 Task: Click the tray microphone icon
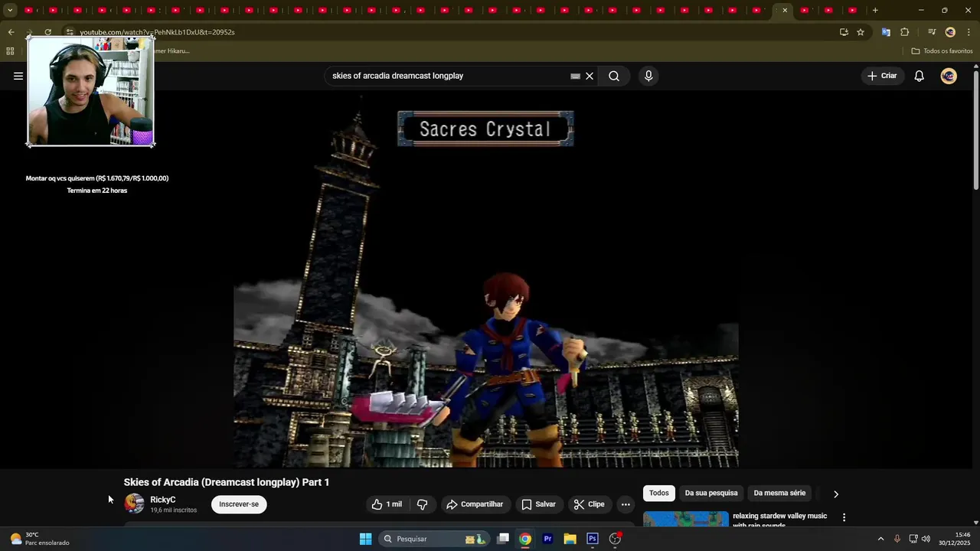click(x=897, y=539)
